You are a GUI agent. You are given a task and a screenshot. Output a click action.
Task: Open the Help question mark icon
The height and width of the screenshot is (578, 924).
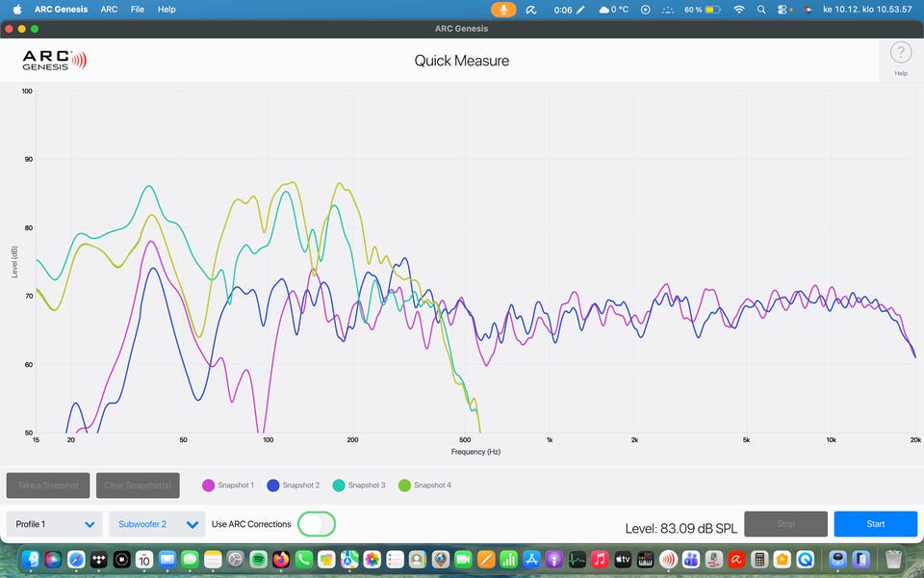coord(901,52)
